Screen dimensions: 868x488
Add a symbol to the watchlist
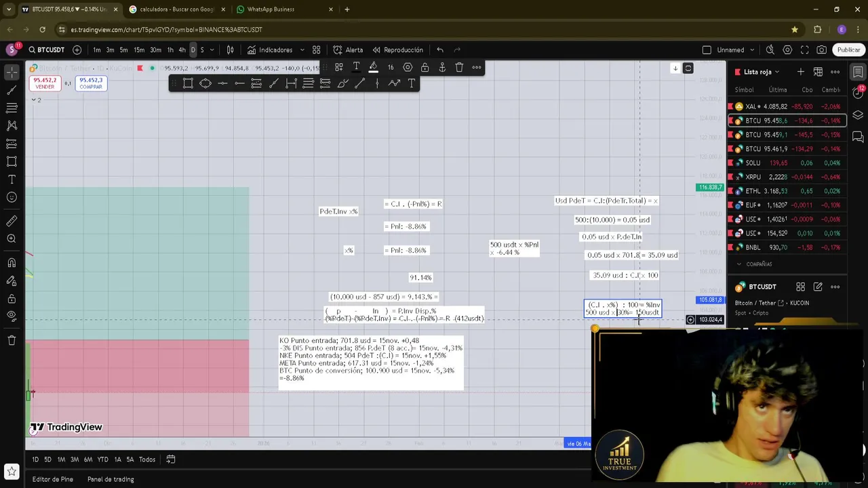[801, 72]
